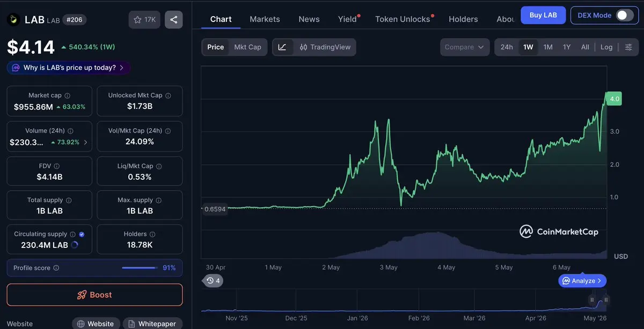This screenshot has height=329, width=644.
Task: Expand the Analyze panel
Action: coord(583,281)
